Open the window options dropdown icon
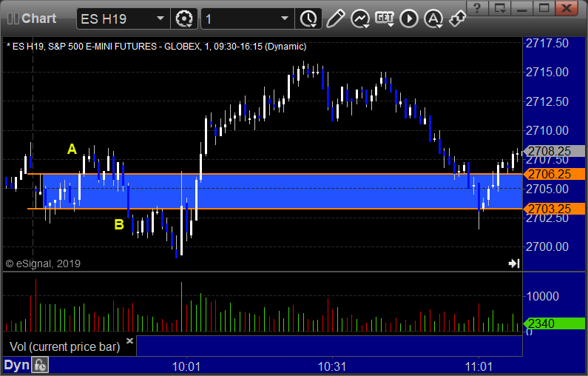 tap(499, 8)
